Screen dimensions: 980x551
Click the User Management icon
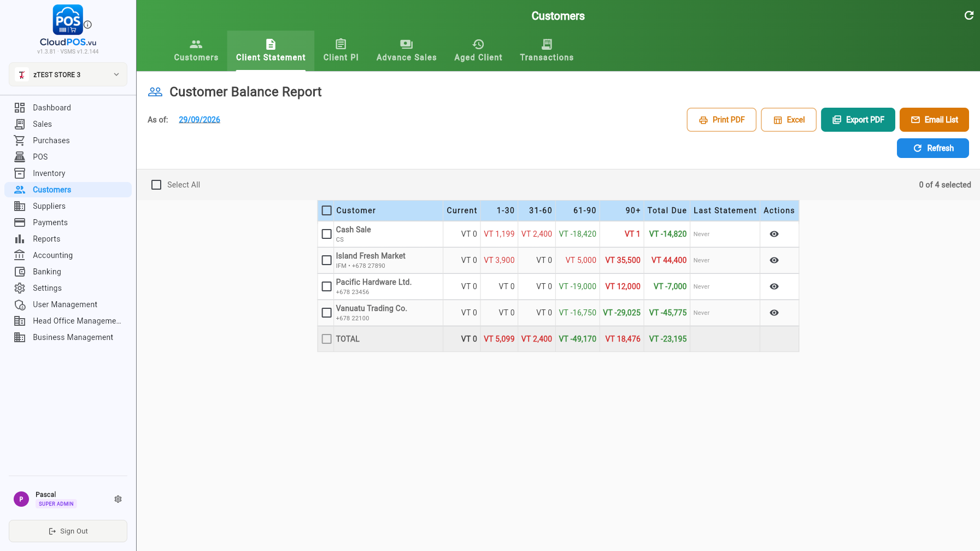(20, 304)
